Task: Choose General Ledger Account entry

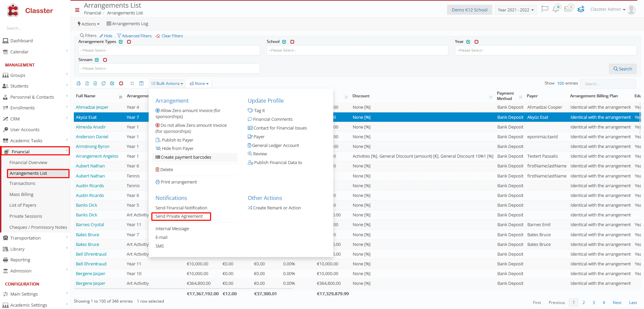Action: coord(273,145)
